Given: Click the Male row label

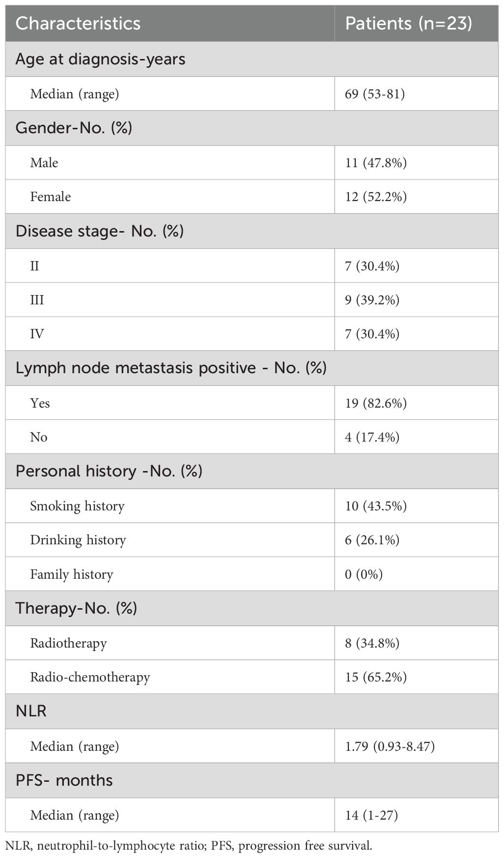Looking at the screenshot, I should [x=44, y=162].
